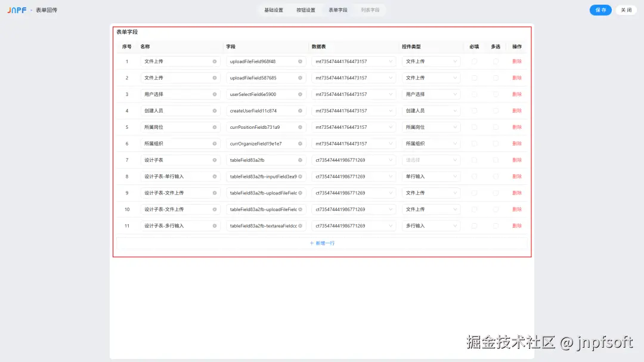Screen dimensions: 644x362
Task: Toggle 多选 checkbox in row 11
Action: [496, 226]
